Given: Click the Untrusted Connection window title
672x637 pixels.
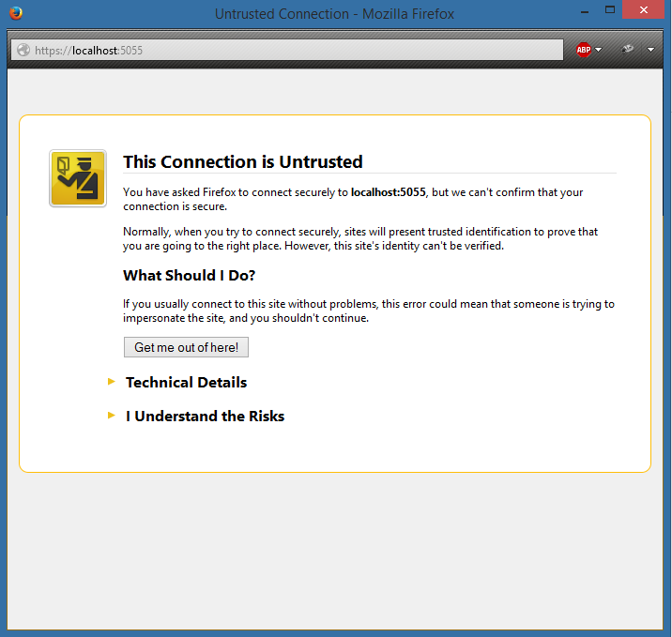Looking at the screenshot, I should pyautogui.click(x=334, y=14).
